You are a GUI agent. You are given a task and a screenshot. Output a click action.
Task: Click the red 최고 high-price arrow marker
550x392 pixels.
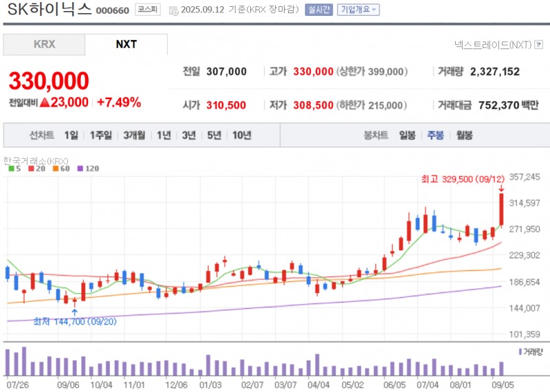[501, 188]
